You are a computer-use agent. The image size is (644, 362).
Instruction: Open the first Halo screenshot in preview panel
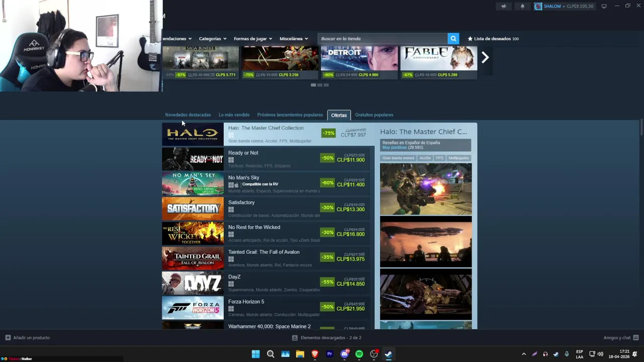[426, 189]
